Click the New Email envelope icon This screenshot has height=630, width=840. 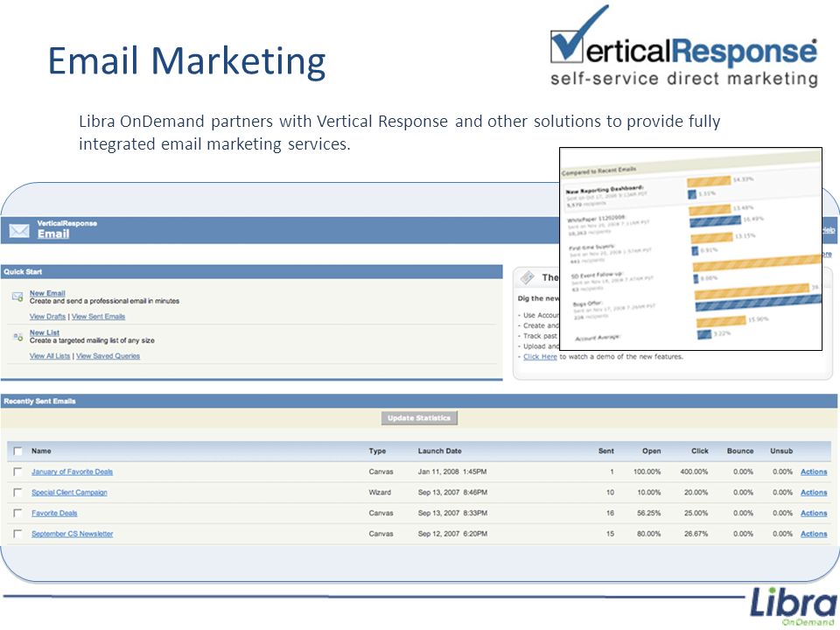coord(17,297)
